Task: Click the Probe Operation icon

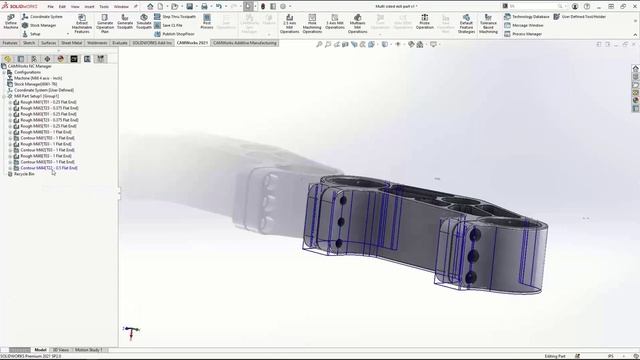Action: [x=424, y=22]
